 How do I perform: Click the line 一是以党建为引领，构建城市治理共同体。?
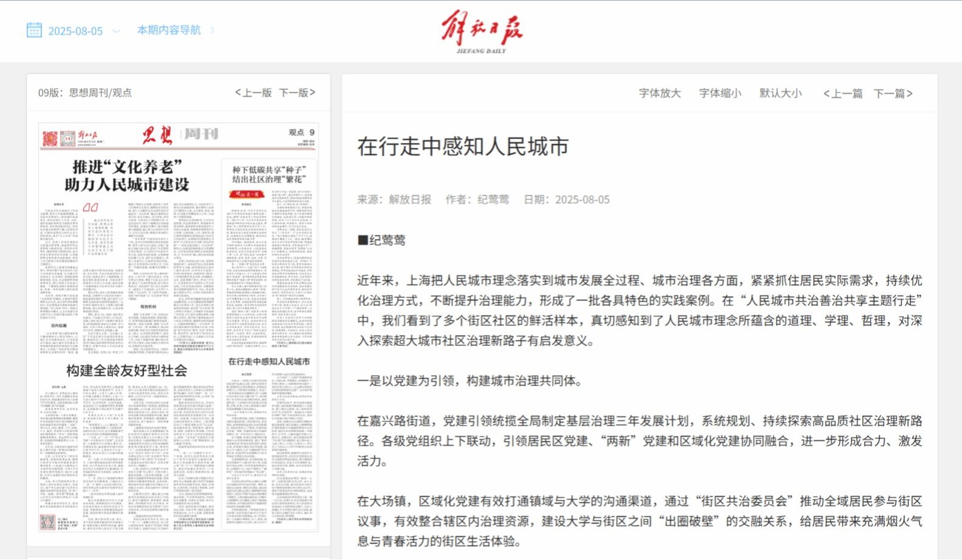point(470,381)
